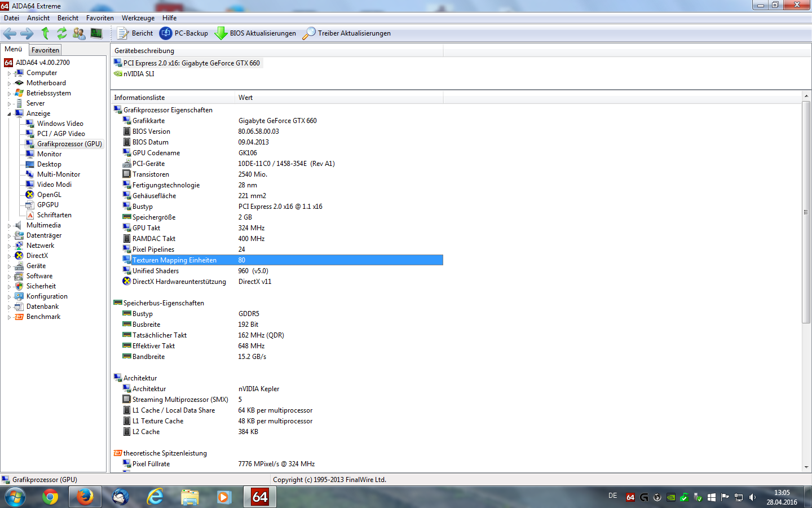Select Video Modi in the tree
Viewport: 812px width, 508px height.
click(54, 185)
